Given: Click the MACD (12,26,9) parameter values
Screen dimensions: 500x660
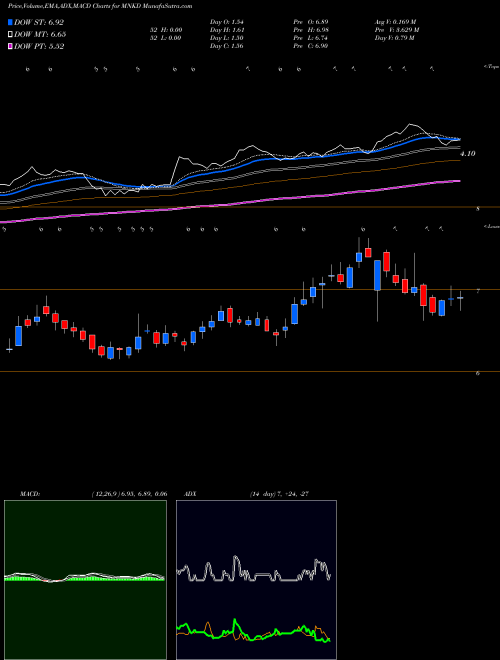Looking at the screenshot, I should coord(129,494).
